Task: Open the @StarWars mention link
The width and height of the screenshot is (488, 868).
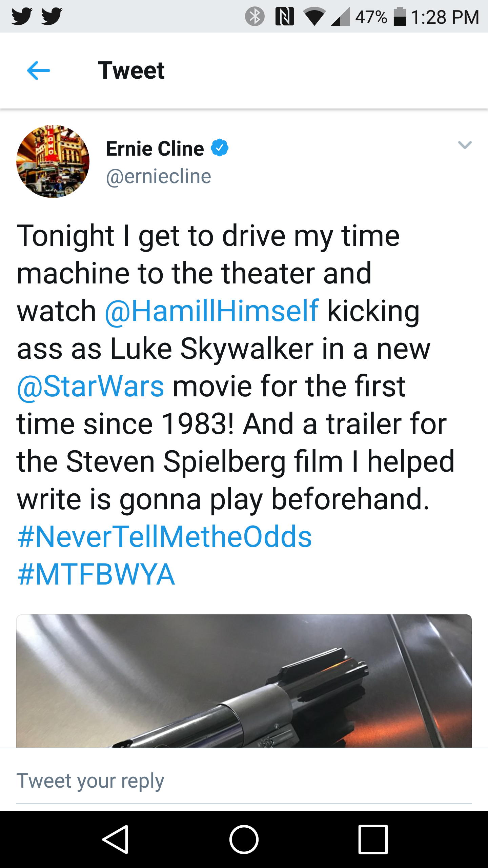Action: click(91, 387)
